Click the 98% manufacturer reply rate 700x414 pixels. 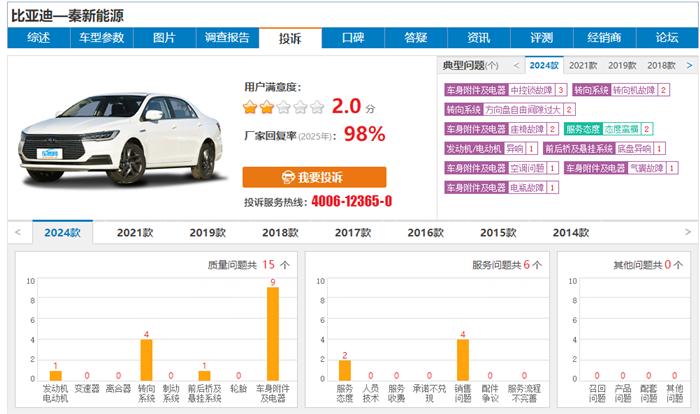(x=365, y=134)
